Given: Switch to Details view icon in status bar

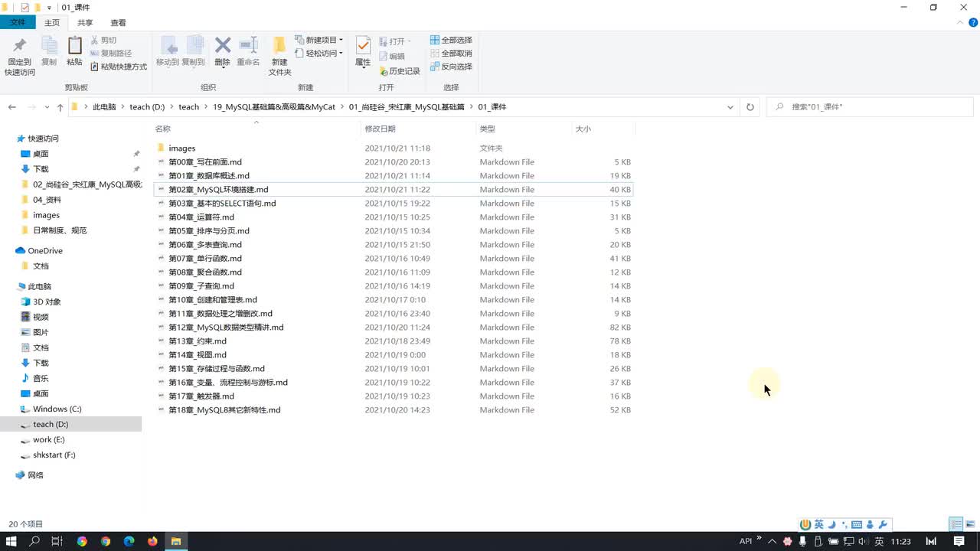Looking at the screenshot, I should point(956,524).
